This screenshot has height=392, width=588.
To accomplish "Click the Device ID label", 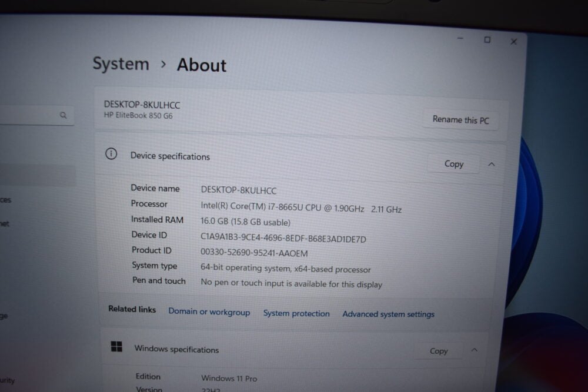I will [149, 234].
